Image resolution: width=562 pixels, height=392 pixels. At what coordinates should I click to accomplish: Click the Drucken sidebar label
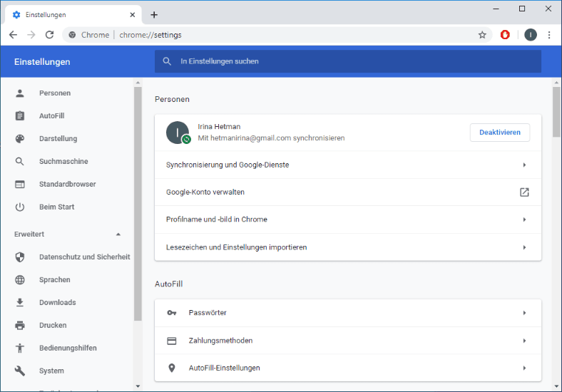[x=53, y=325]
